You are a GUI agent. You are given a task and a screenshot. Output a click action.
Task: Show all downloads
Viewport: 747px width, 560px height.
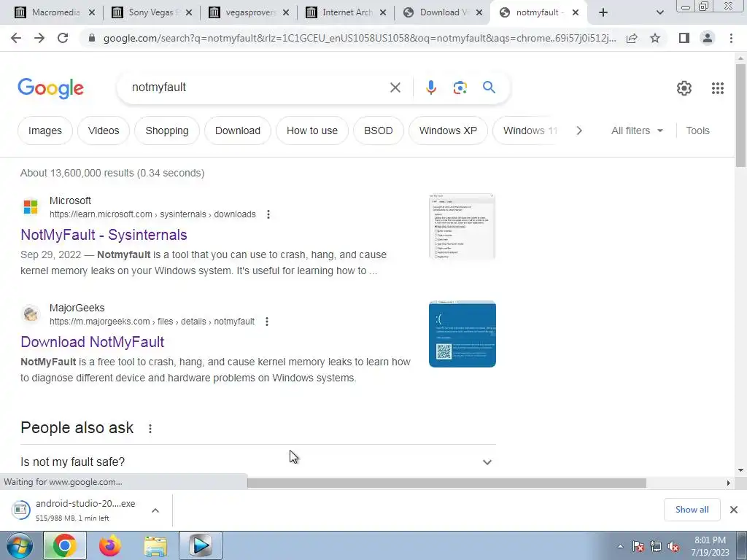(692, 510)
